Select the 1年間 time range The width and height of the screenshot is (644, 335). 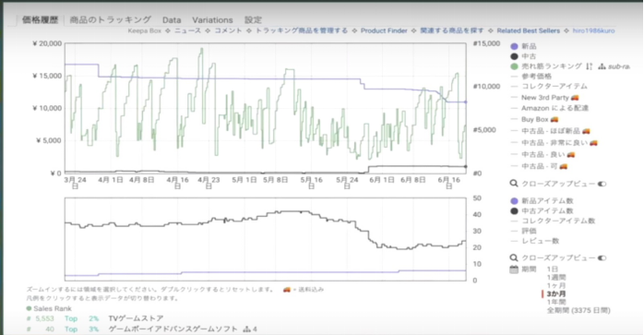[x=556, y=302]
